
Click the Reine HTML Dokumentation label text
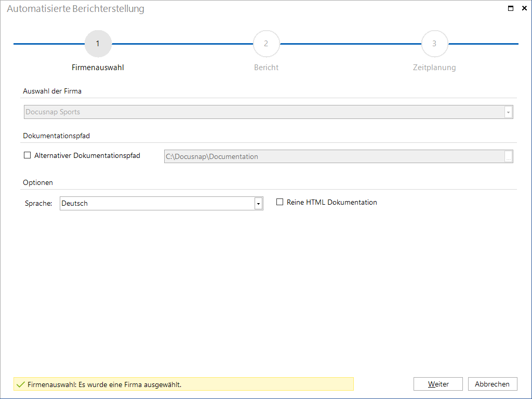332,202
